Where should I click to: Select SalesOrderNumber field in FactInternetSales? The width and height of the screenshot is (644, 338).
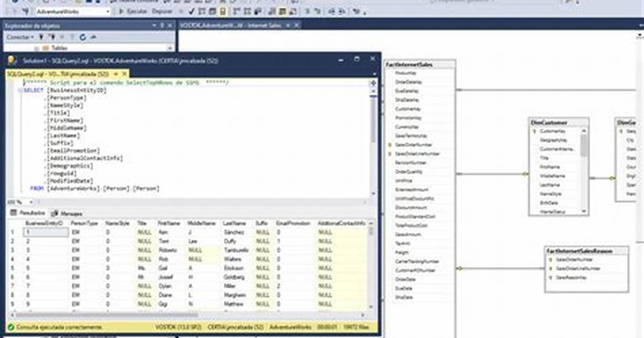414,145
